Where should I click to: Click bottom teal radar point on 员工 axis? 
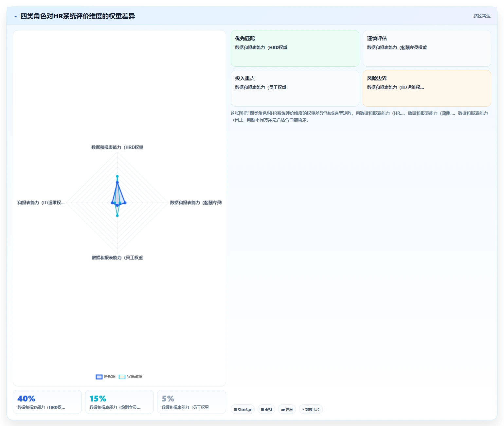[117, 215]
